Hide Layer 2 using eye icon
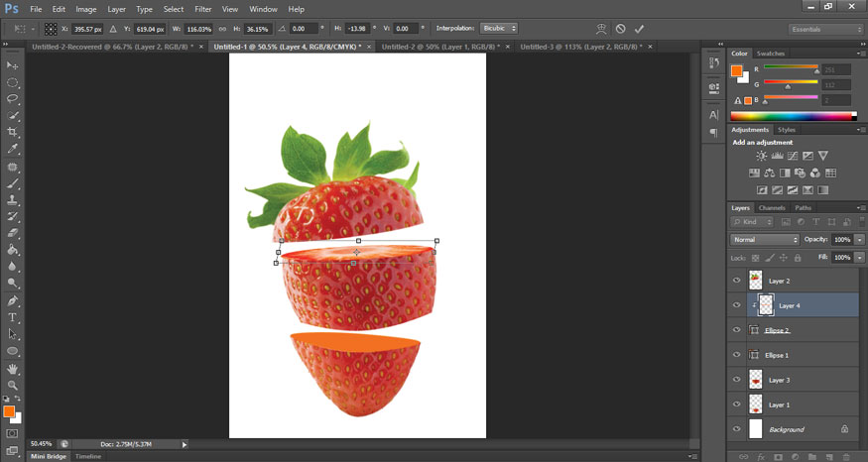Screen dimensions: 868x462 pos(736,281)
